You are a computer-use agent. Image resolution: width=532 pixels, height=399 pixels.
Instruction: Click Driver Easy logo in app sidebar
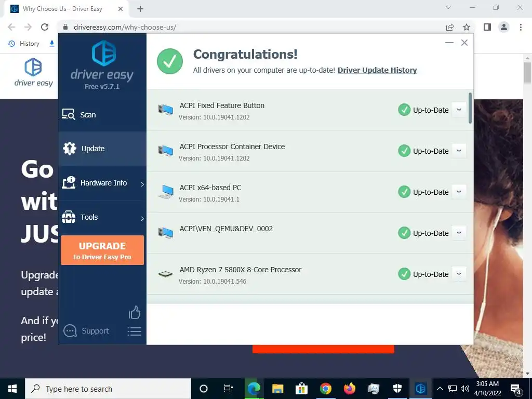click(x=102, y=61)
